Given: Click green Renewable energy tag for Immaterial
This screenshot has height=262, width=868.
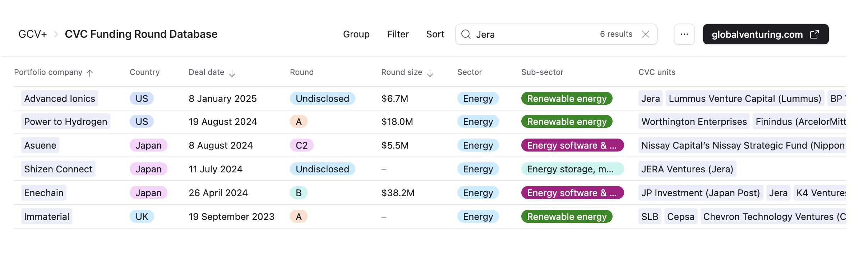Looking at the screenshot, I should (567, 217).
